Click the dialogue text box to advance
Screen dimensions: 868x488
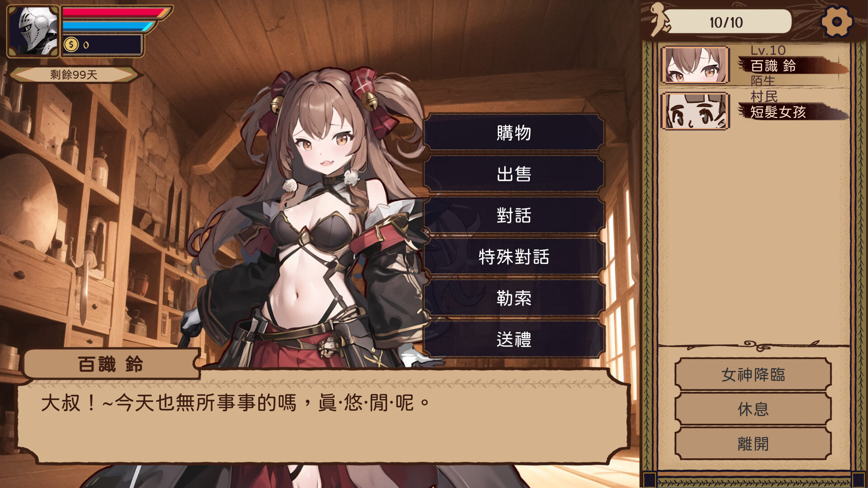323,418
